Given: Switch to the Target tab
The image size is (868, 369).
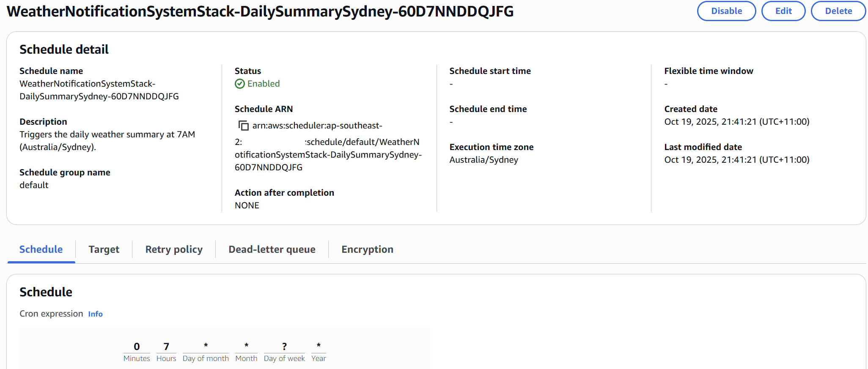Looking at the screenshot, I should [x=104, y=249].
